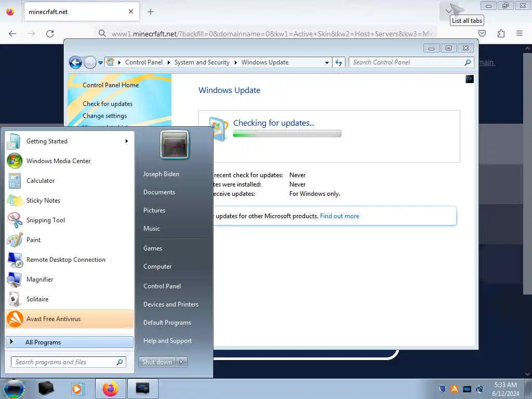Open the address bar history dropdown
Viewport: 532px width, 399px height.
click(327, 62)
